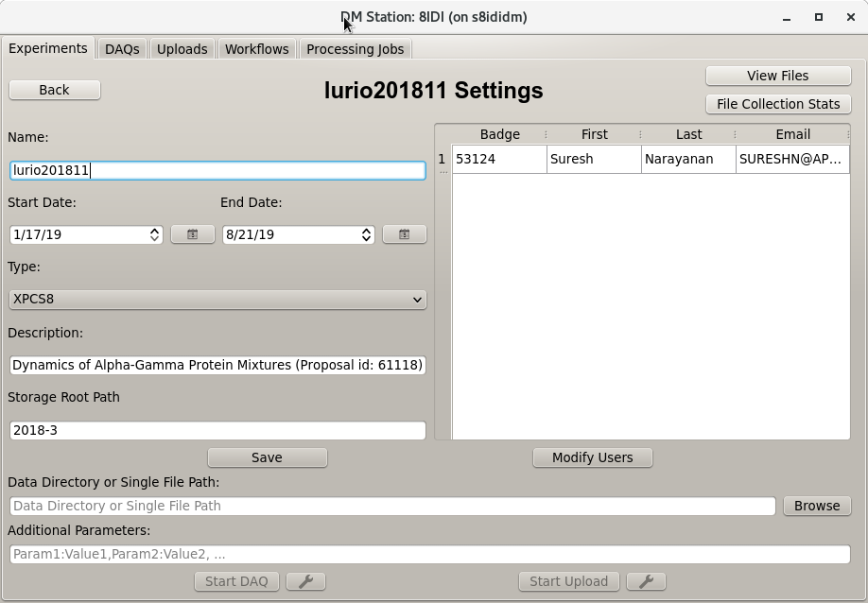Open the End Date calendar picker
868x603 pixels.
[404, 234]
